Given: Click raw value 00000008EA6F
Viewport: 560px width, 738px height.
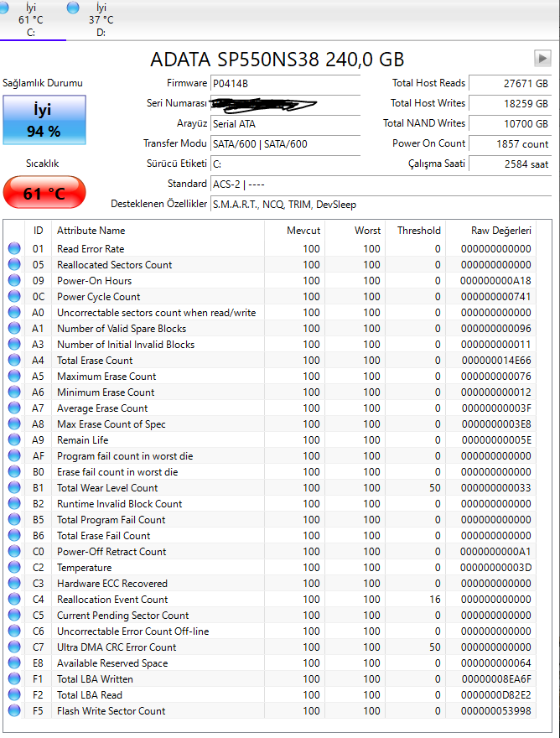Looking at the screenshot, I should [x=496, y=678].
